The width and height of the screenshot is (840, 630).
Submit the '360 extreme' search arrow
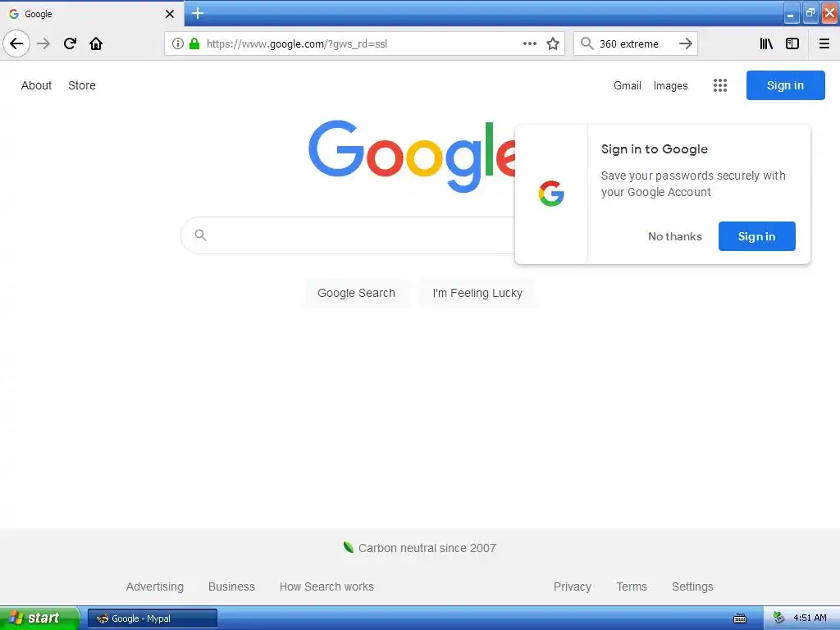pyautogui.click(x=686, y=43)
